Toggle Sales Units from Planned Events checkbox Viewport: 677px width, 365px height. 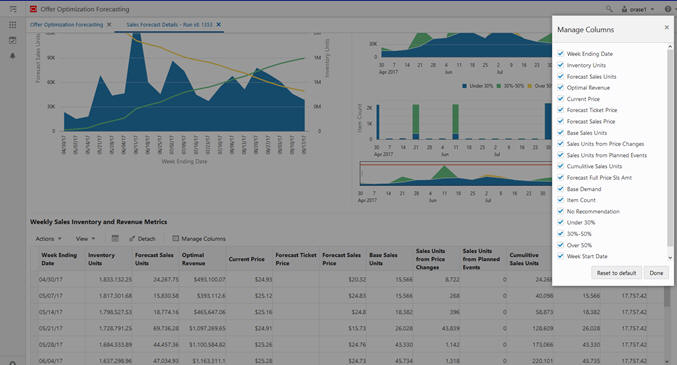(560, 155)
